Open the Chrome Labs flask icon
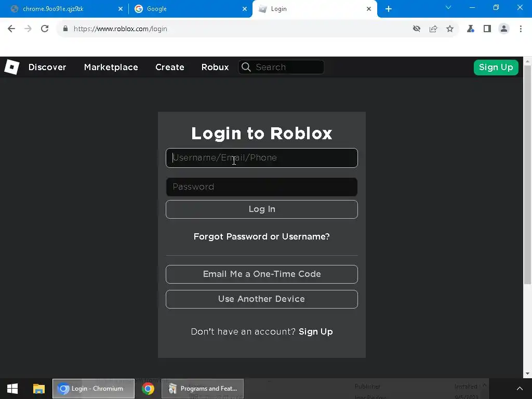Image resolution: width=532 pixels, height=399 pixels. click(x=470, y=29)
